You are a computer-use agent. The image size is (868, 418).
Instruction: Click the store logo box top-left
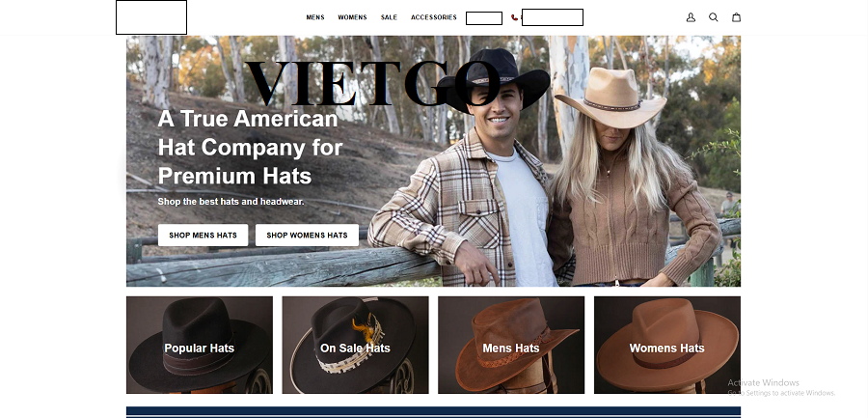click(151, 17)
